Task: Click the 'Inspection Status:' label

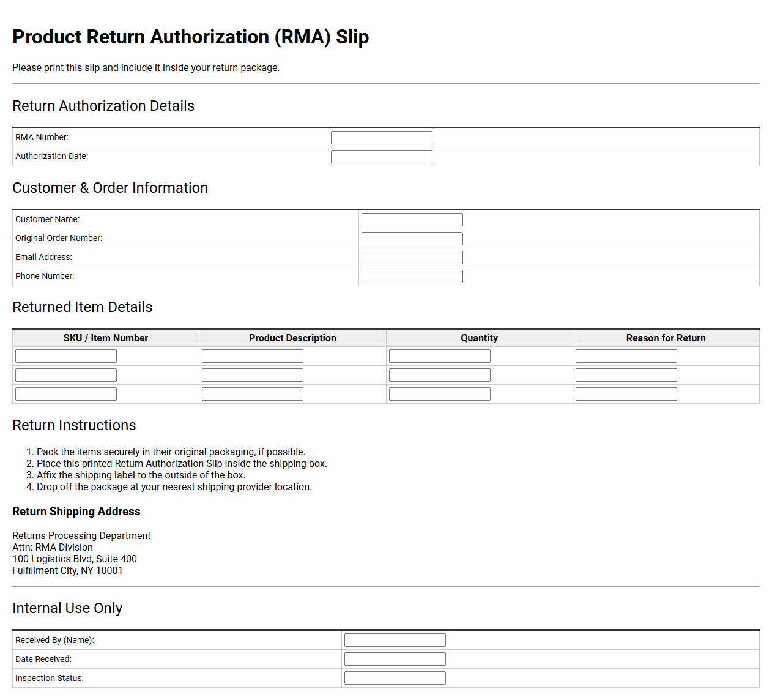Action: [50, 679]
